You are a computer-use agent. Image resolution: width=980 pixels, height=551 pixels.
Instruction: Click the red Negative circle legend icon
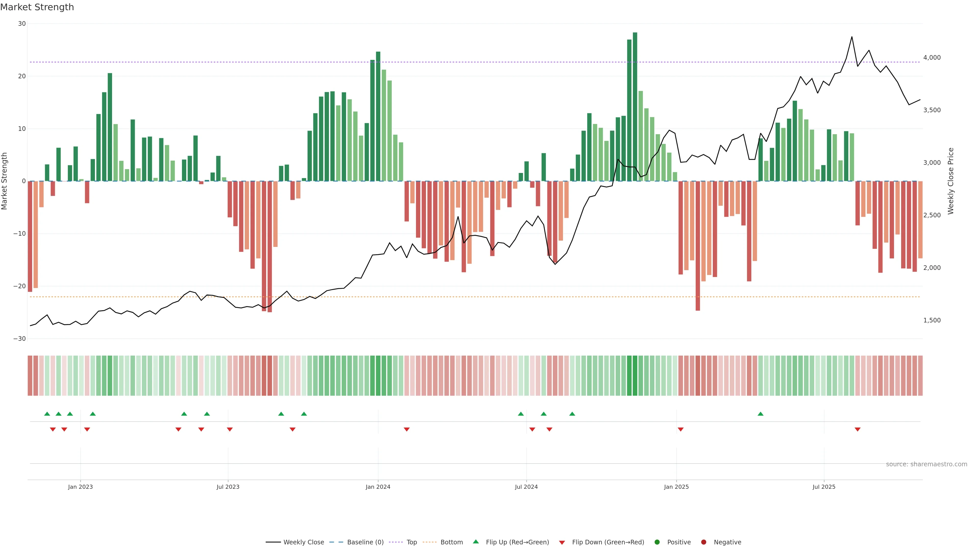(703, 542)
